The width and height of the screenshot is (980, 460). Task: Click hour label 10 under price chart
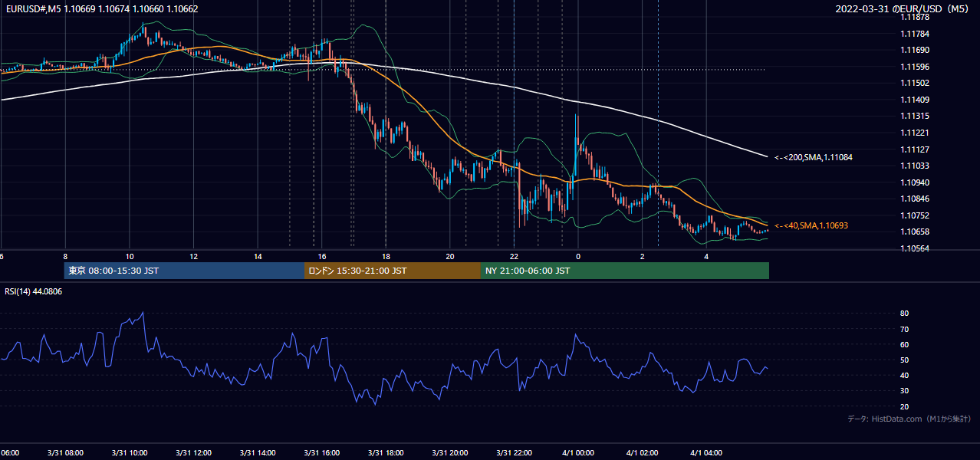(x=130, y=257)
